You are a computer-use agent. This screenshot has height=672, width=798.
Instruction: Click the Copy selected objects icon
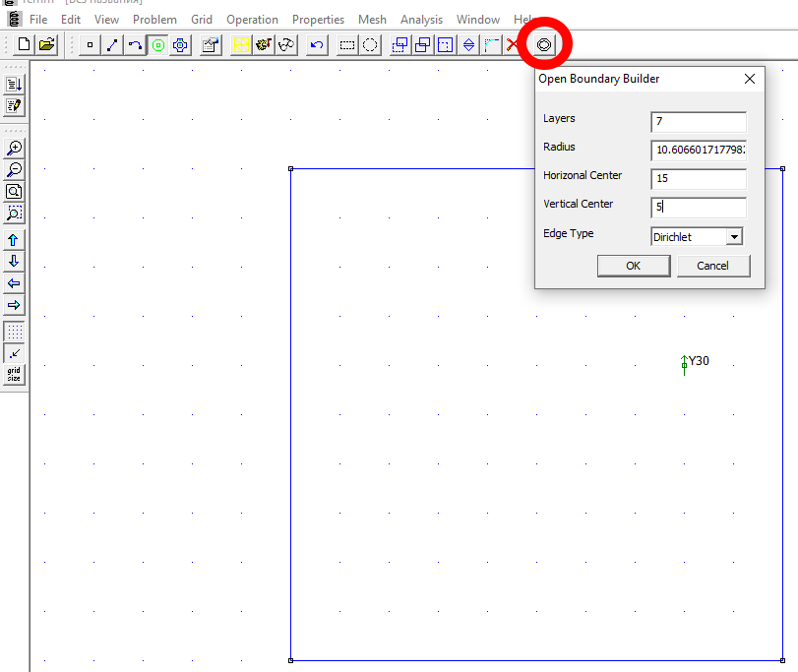pos(423,44)
